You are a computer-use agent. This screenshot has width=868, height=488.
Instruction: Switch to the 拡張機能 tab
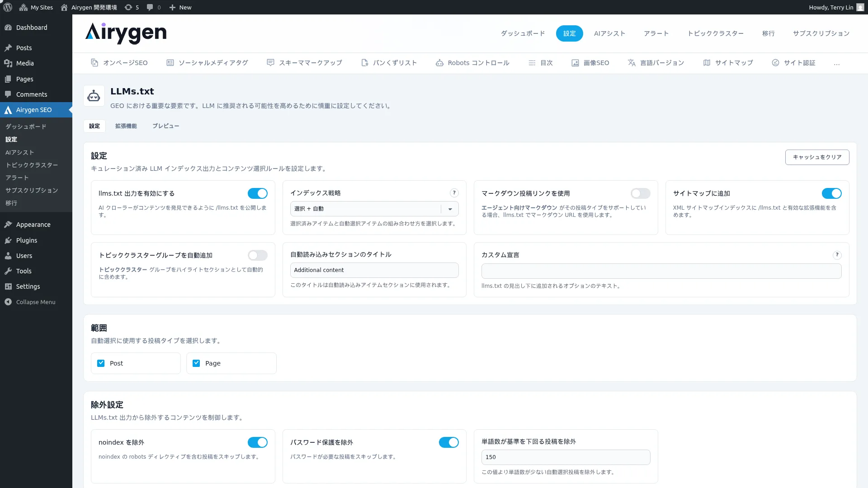click(x=126, y=126)
